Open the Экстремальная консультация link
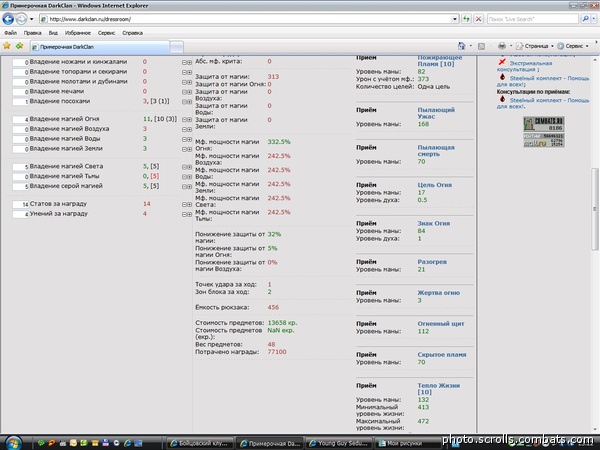600x450 pixels. [524, 66]
